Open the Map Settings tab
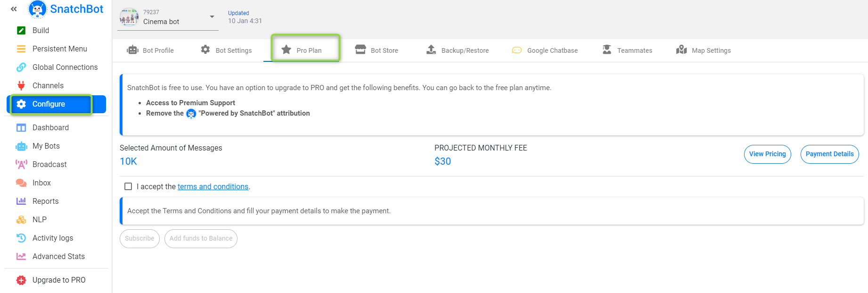 coord(704,50)
